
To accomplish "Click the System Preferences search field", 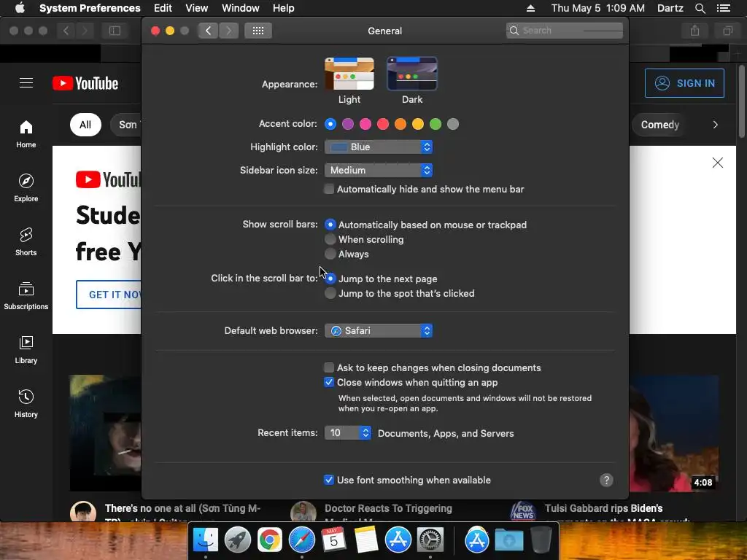I will [565, 31].
